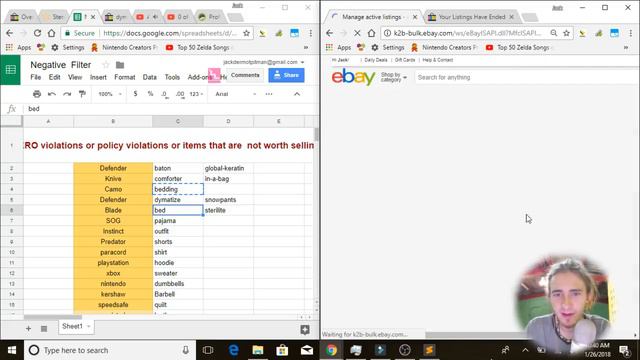This screenshot has width=640, height=360.
Task: Open the all sheets list icon
Action: (x=44, y=328)
